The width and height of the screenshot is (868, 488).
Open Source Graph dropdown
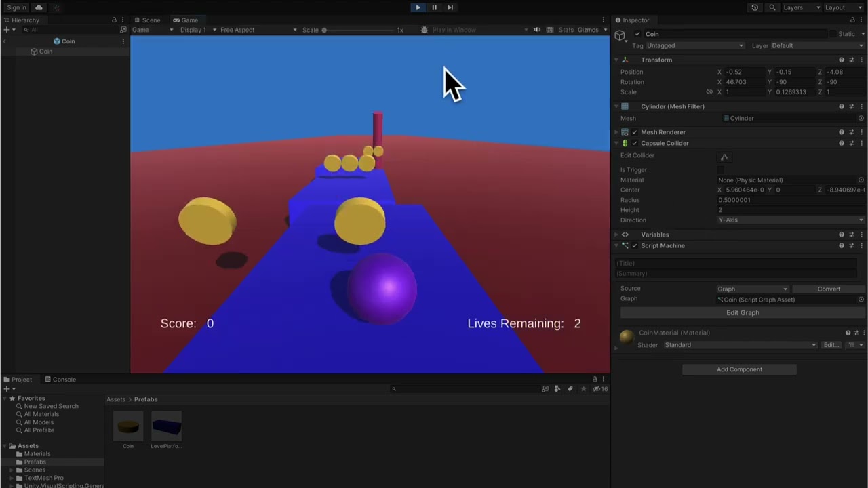click(x=753, y=289)
